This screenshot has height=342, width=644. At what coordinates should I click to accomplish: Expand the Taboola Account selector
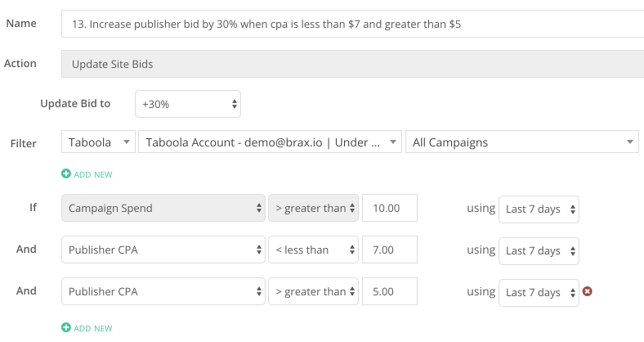tap(270, 142)
